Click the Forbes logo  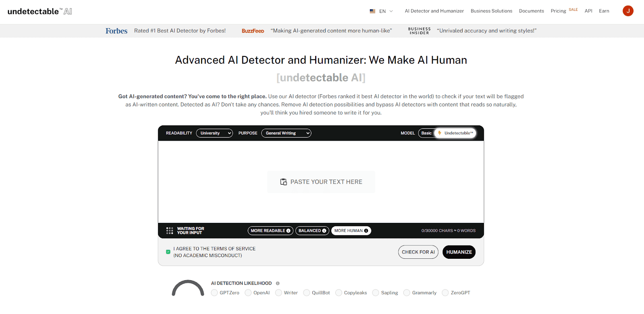[116, 31]
